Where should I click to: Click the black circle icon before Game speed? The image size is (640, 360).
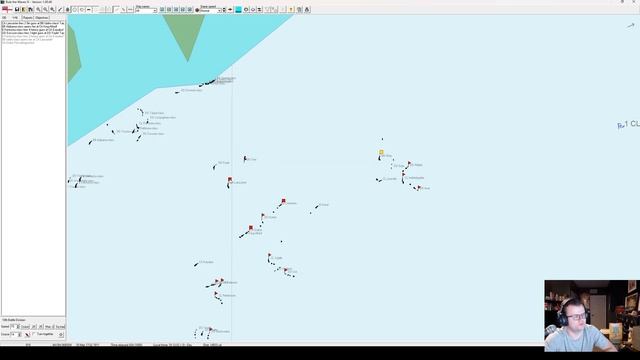pos(197,10)
